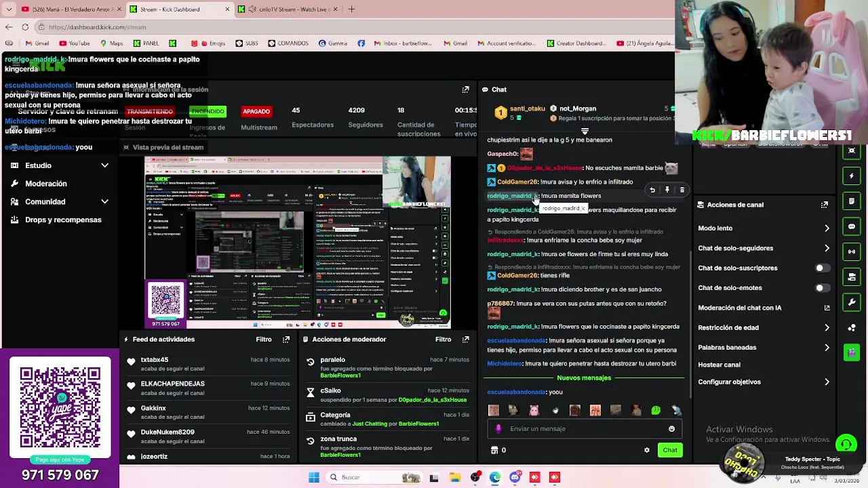The image size is (868, 488).
Task: Pin the rodrigo_madrid_k mamita flowers message
Action: point(667,190)
